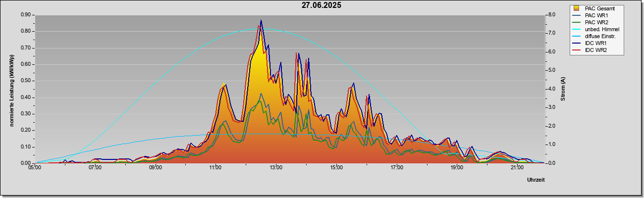Click the Uhrzeit axis title
This screenshot has width=644, height=198.
tap(536, 180)
